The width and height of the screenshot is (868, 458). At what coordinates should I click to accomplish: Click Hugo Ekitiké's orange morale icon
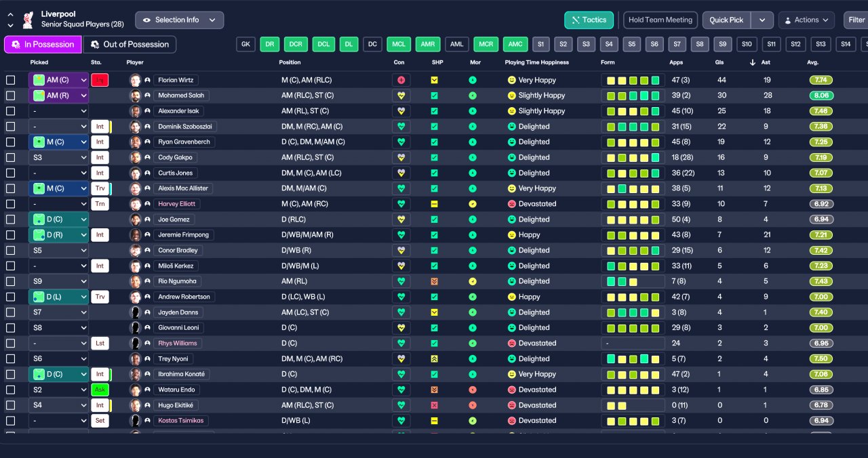click(x=473, y=405)
